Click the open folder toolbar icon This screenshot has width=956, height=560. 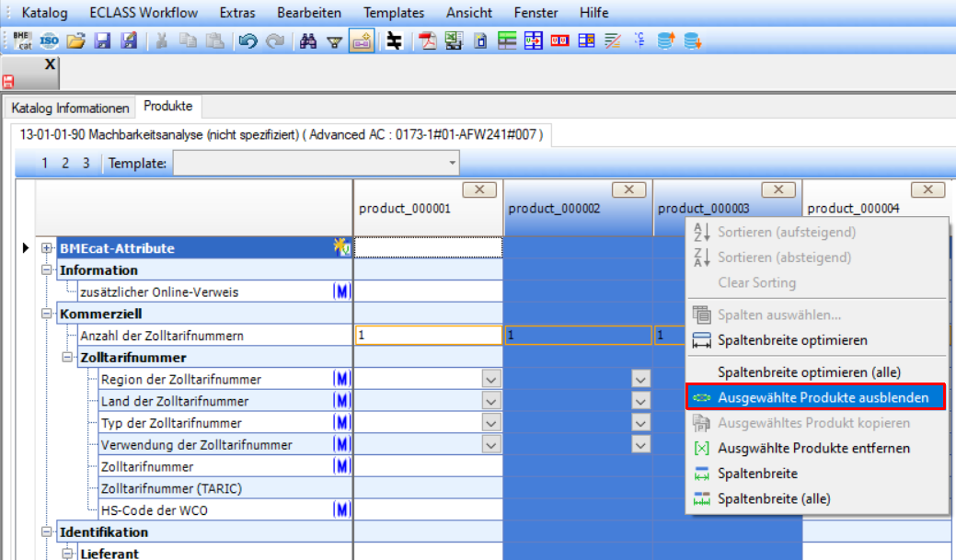76,40
